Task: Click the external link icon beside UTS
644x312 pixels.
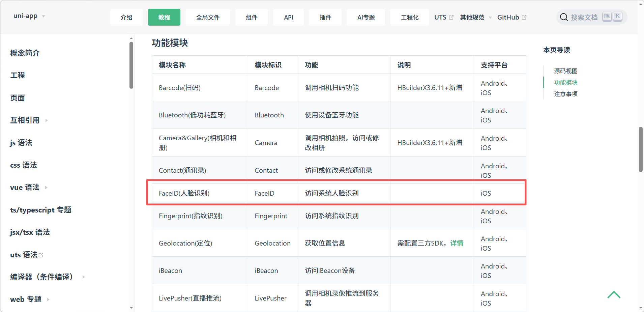Action: tap(451, 18)
